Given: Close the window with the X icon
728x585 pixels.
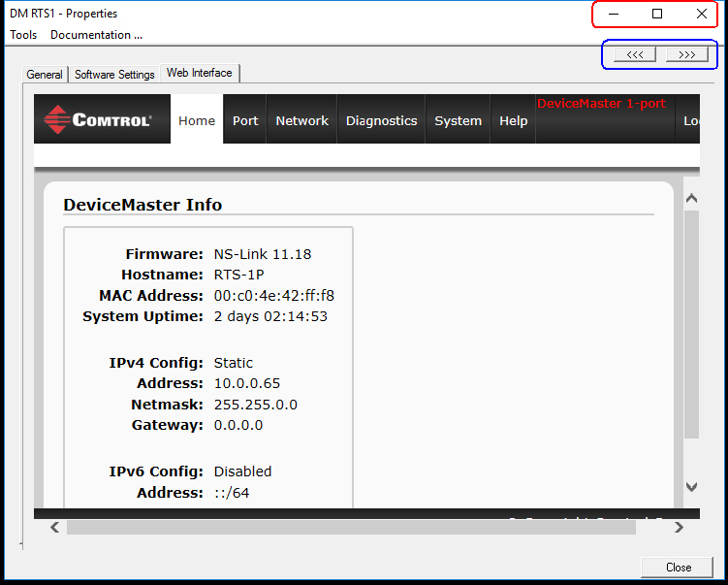Looking at the screenshot, I should tap(702, 14).
